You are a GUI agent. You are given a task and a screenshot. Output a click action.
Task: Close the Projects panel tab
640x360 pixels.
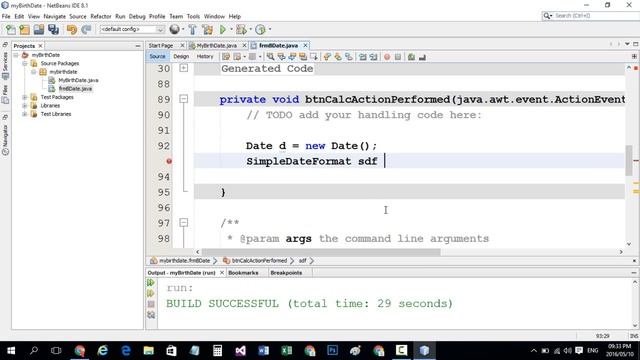coord(40,46)
